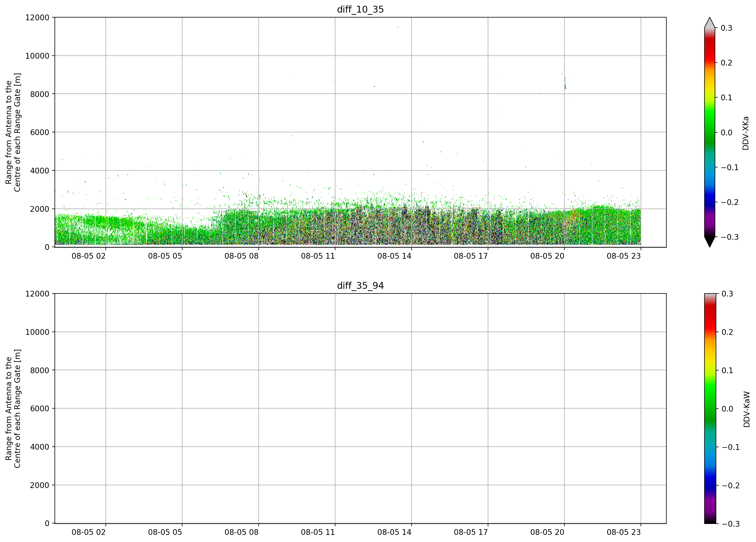Pick the yellow band on the DDV-KaW colorbar

coord(710,359)
